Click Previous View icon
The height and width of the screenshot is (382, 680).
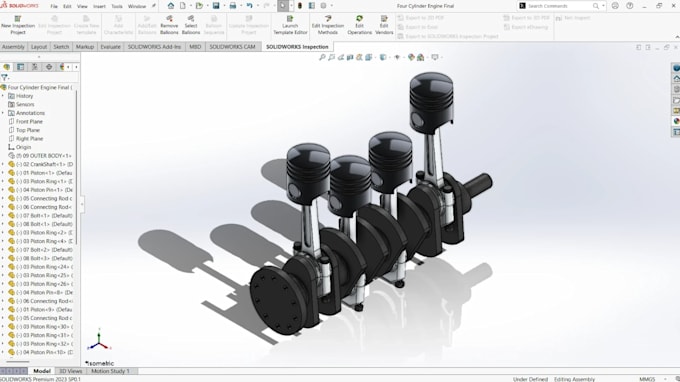(x=341, y=57)
